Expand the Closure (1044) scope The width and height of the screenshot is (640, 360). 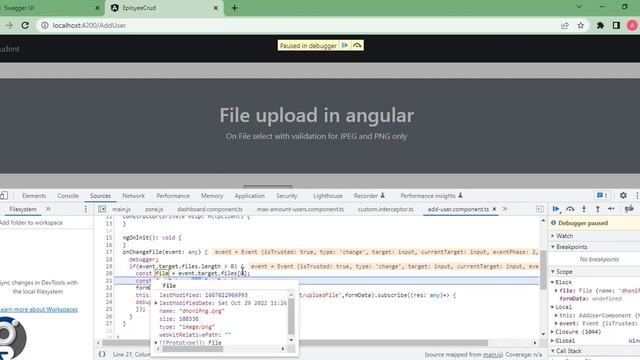click(553, 332)
